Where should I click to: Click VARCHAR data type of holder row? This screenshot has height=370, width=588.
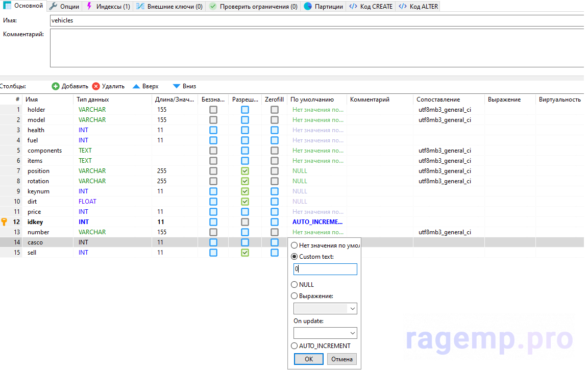click(92, 109)
